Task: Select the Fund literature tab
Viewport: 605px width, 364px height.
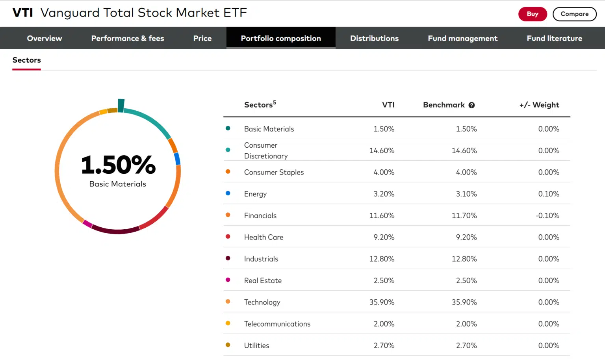Action: 554,38
